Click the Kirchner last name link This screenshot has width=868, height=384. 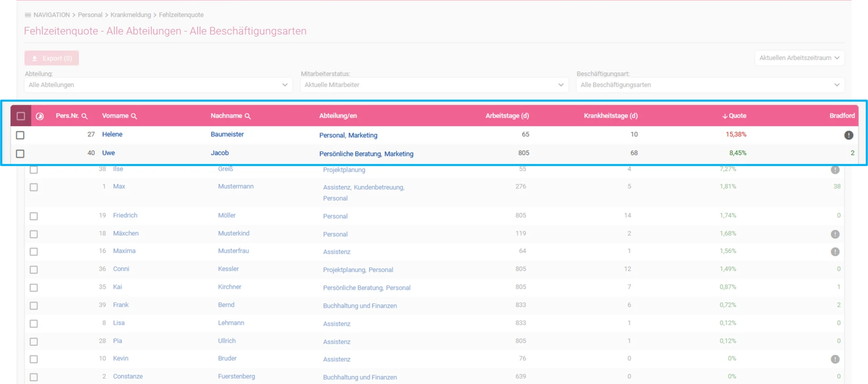click(230, 287)
